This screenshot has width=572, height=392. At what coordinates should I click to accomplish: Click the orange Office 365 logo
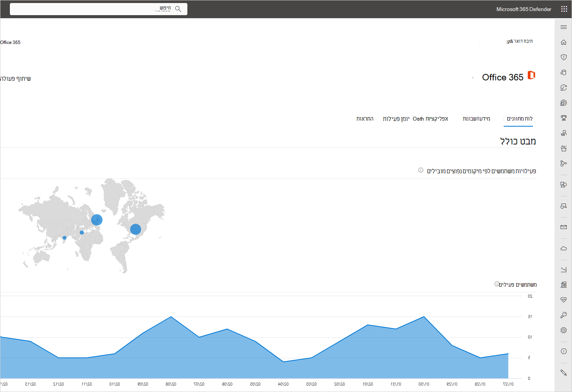[x=531, y=75]
